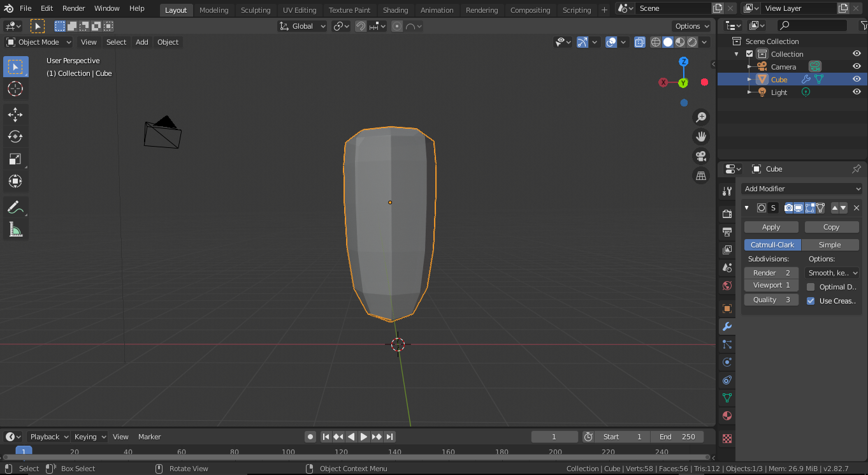This screenshot has height=475, width=868.
Task: Open the Modifiers wrench tab
Action: click(727, 326)
